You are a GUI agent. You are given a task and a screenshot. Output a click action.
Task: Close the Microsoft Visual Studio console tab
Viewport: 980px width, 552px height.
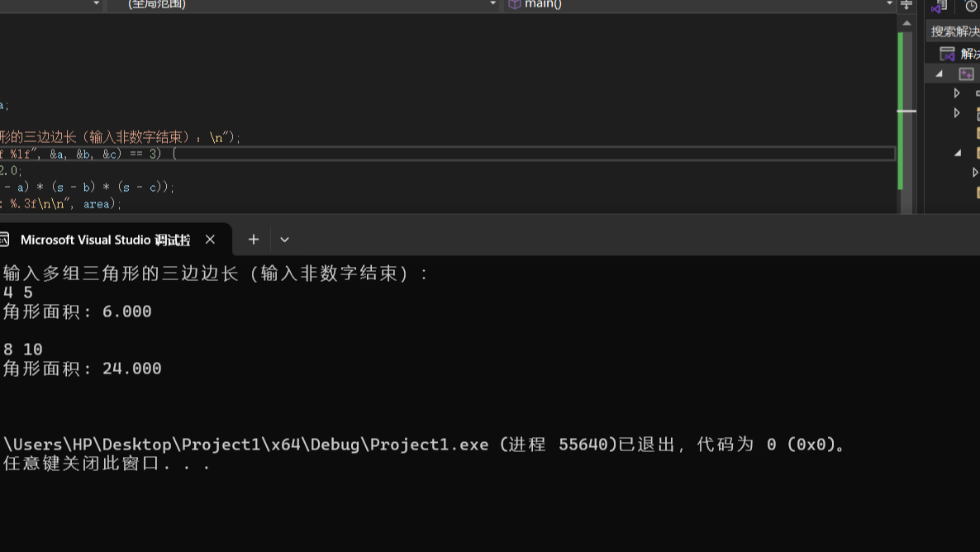210,240
